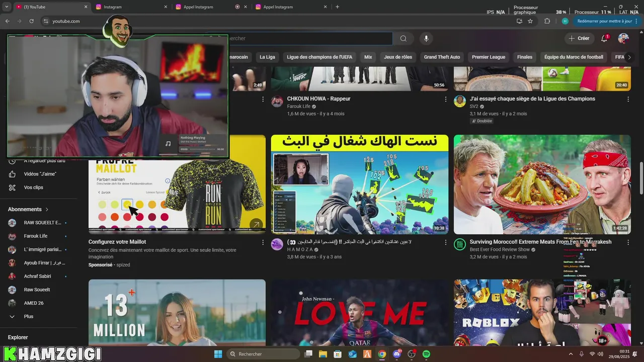
Task: Click the Configurez votre Maillot ad title
Action: (117, 242)
